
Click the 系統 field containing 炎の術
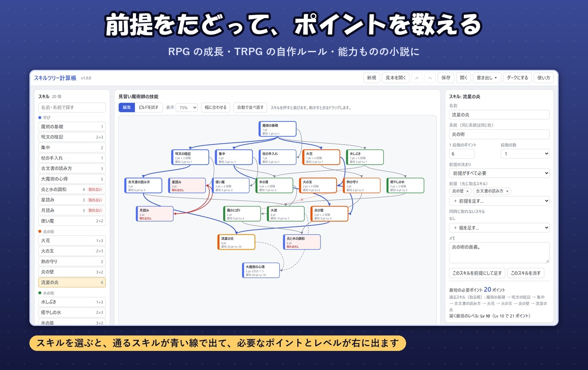tap(499, 134)
